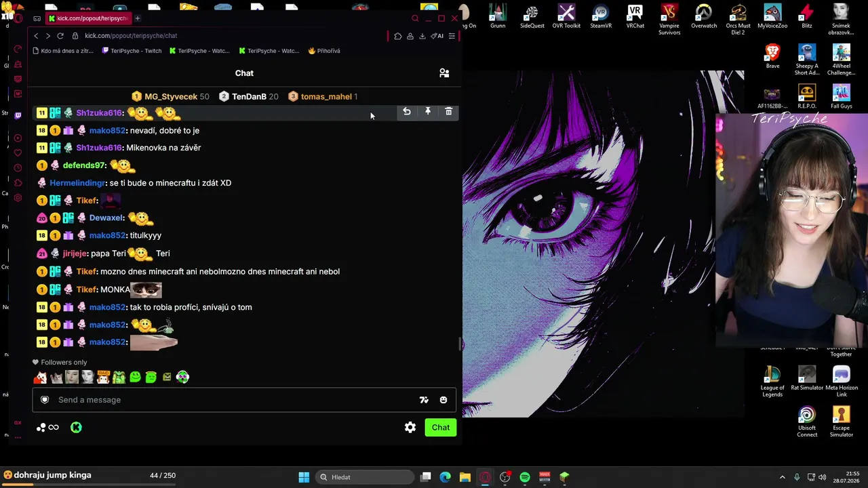This screenshot has height=488, width=868.
Task: Open 'Kdo má dnes a zítr...' bookmark
Action: pyautogui.click(x=63, y=51)
